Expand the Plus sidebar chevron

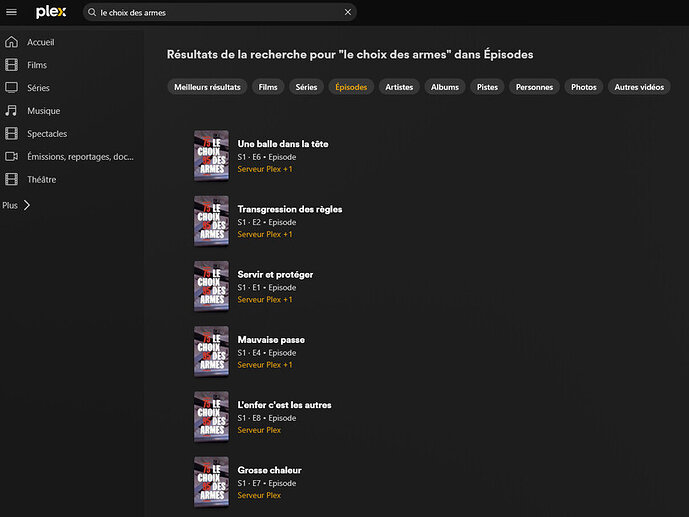pyautogui.click(x=27, y=205)
